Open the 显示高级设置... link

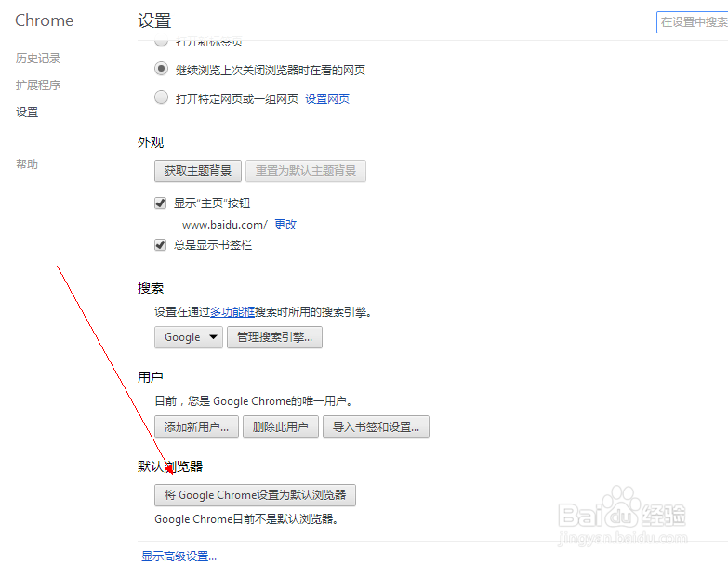coord(179,556)
